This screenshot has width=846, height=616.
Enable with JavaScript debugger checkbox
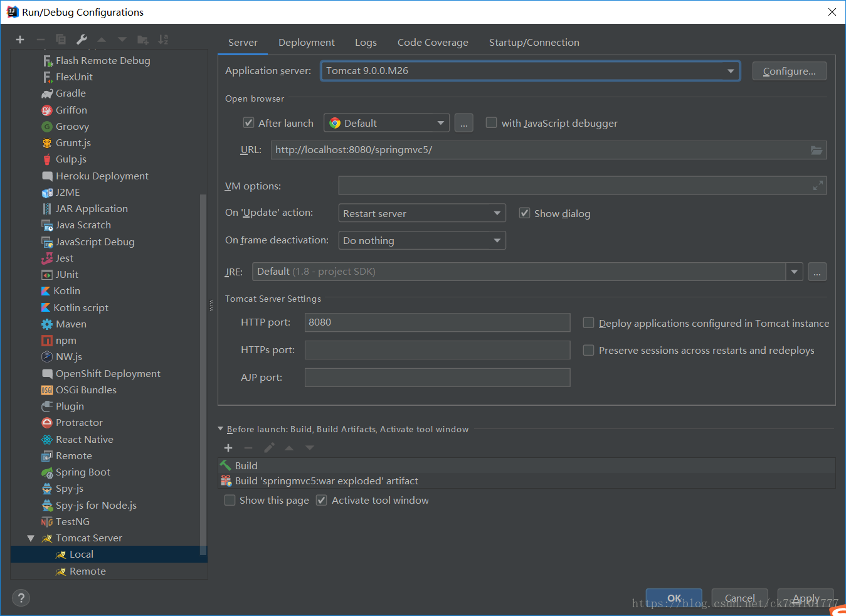[491, 123]
